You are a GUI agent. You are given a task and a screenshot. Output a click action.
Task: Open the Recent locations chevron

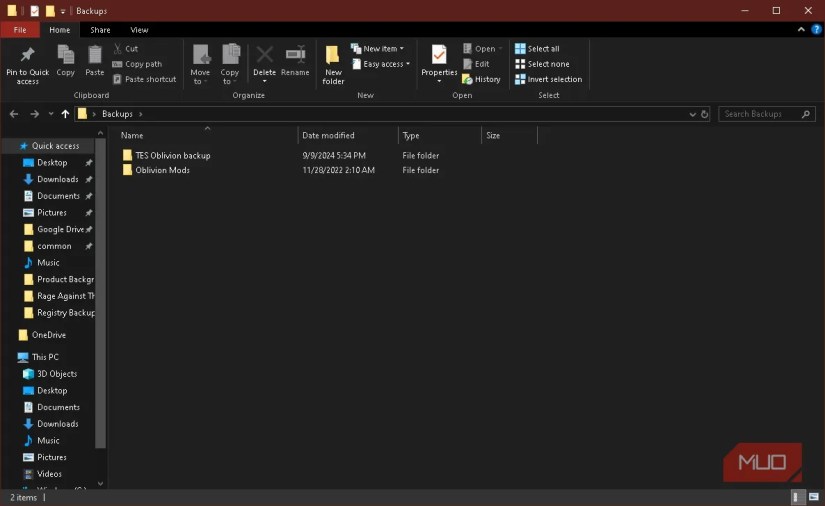tap(51, 114)
